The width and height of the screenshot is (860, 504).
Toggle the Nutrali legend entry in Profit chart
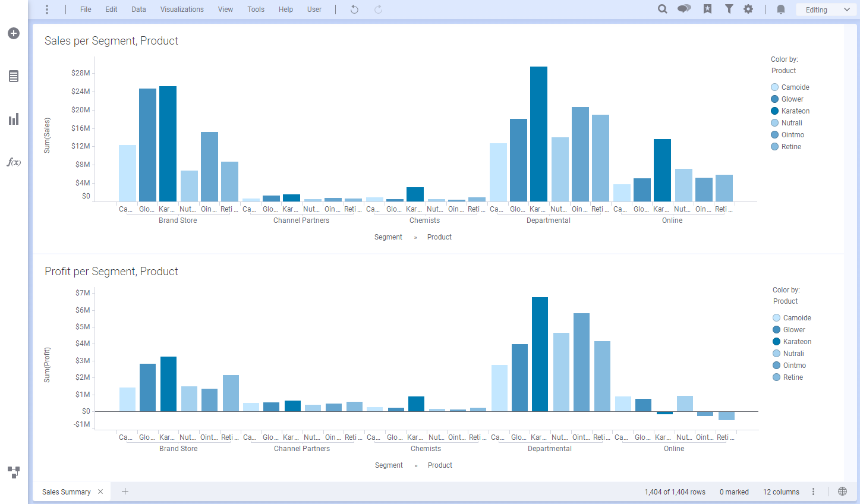click(791, 353)
